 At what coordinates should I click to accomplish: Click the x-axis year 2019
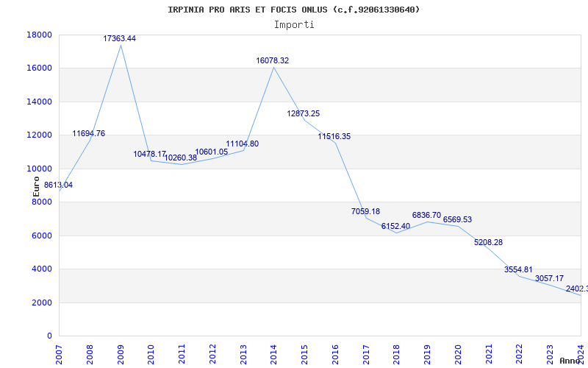point(428,355)
